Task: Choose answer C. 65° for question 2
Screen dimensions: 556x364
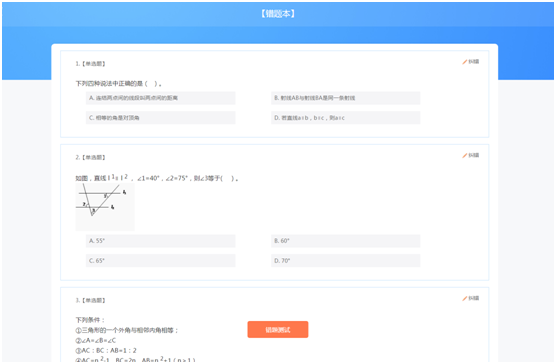Action: [160, 261]
